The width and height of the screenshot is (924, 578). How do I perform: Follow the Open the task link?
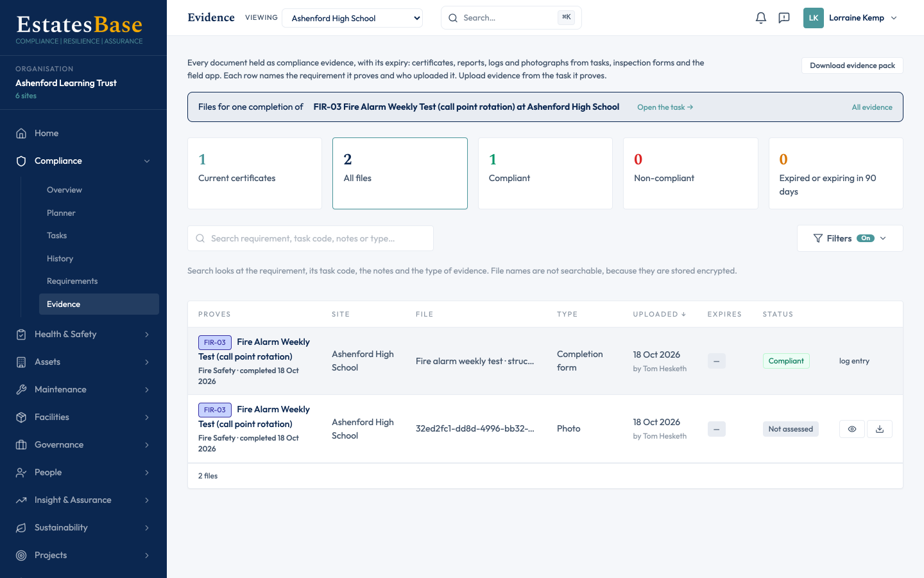click(665, 107)
